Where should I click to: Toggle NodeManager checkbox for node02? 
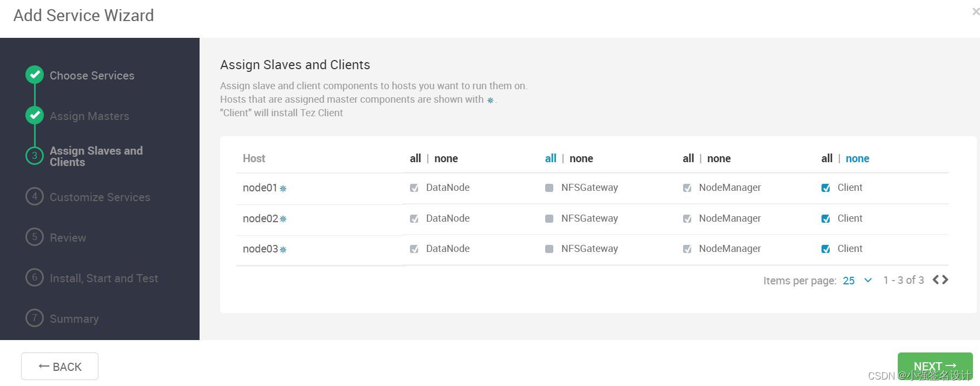(x=687, y=218)
